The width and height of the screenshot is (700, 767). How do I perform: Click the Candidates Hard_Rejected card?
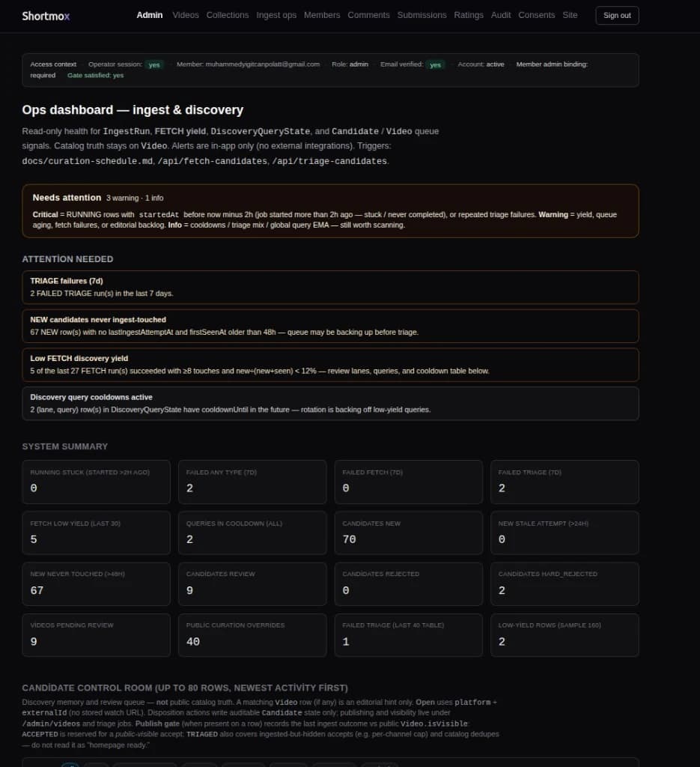(x=564, y=584)
